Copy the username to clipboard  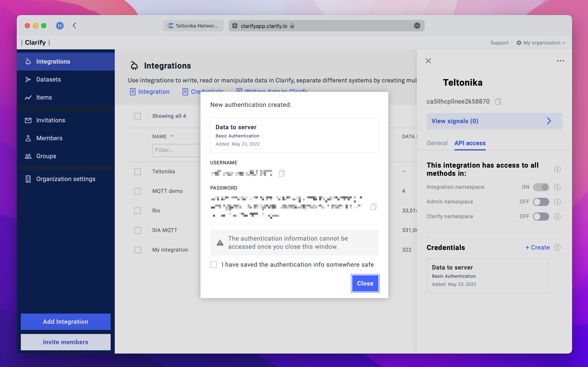pyautogui.click(x=281, y=173)
